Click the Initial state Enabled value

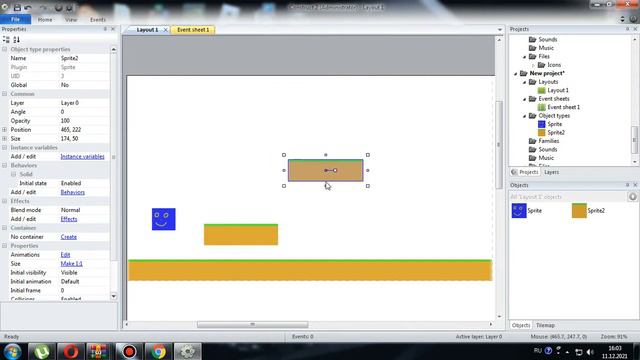71,183
